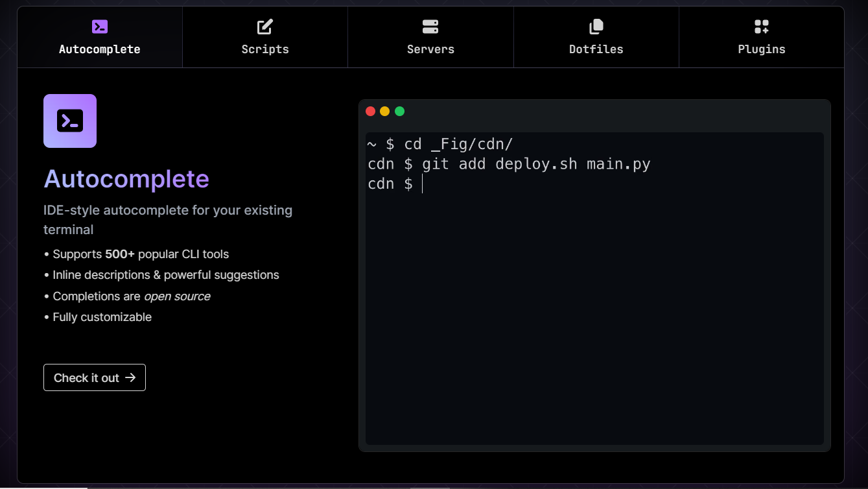The width and height of the screenshot is (868, 489).
Task: Click the red dot in the terminal window
Action: pyautogui.click(x=371, y=112)
